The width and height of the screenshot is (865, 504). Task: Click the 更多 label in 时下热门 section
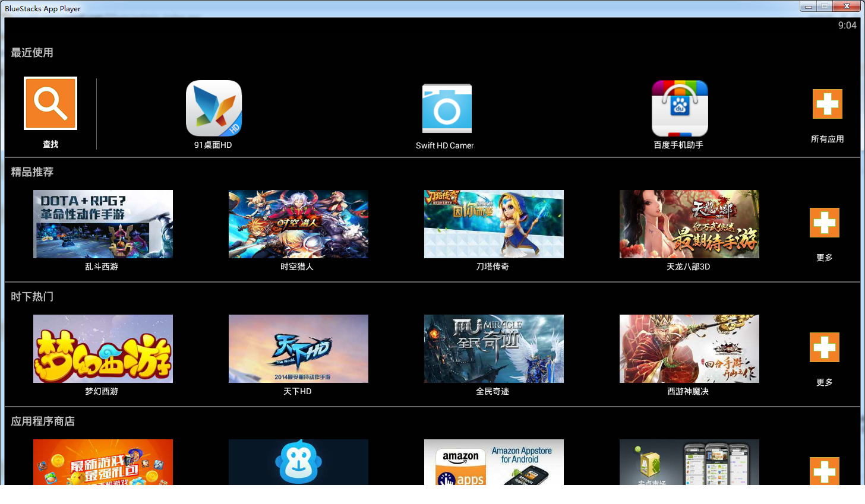[x=825, y=382]
